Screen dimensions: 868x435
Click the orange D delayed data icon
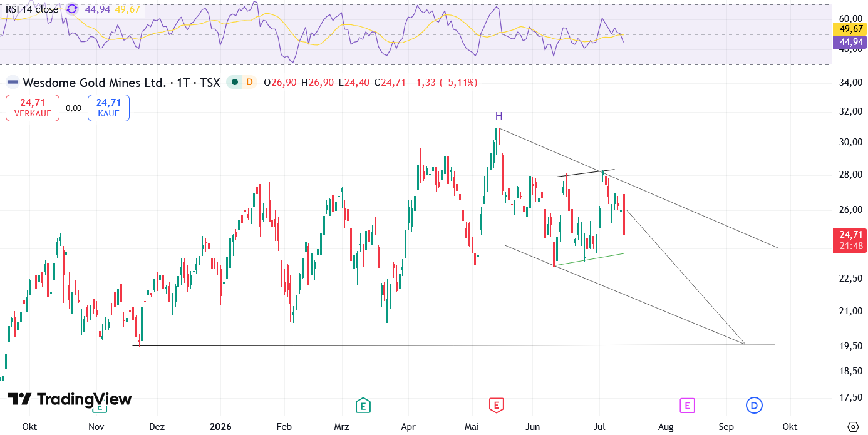click(x=249, y=82)
